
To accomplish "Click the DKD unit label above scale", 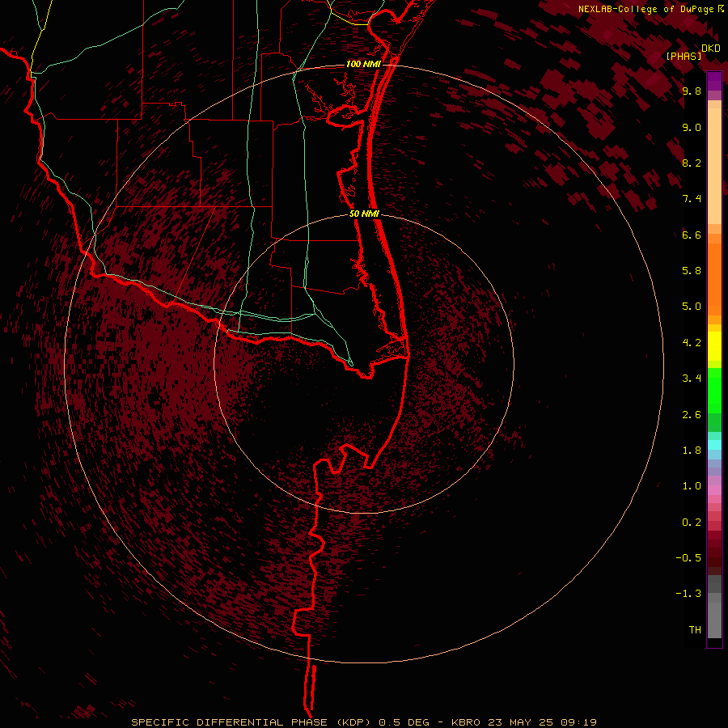I will pyautogui.click(x=711, y=49).
